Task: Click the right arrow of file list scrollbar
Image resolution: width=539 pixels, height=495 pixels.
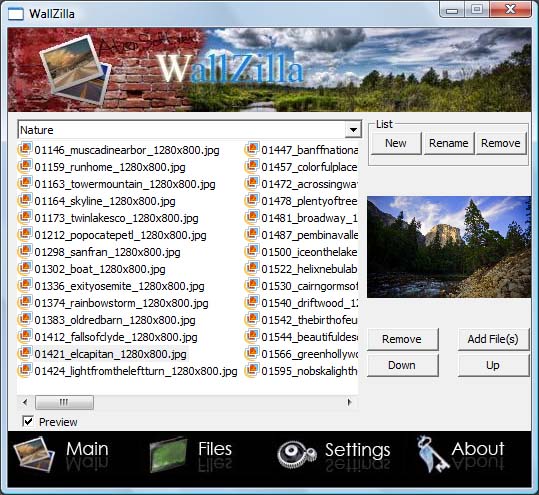Action: (x=350, y=402)
